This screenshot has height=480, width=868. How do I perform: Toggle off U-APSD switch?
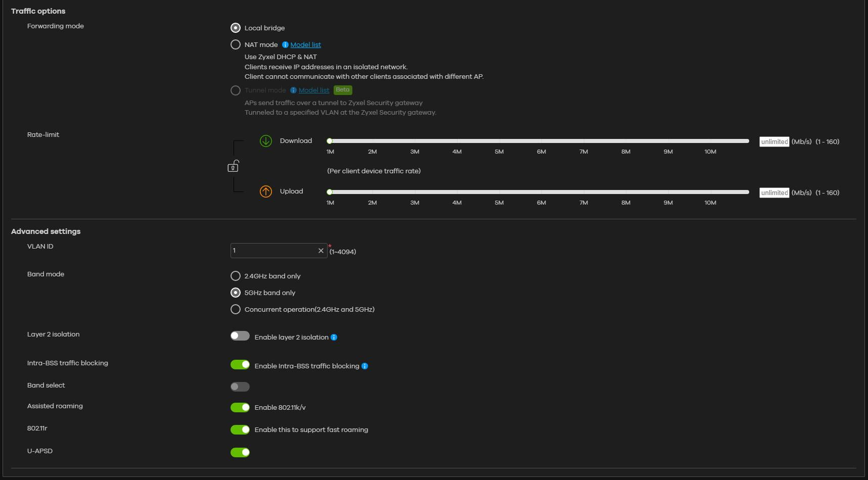tap(240, 452)
